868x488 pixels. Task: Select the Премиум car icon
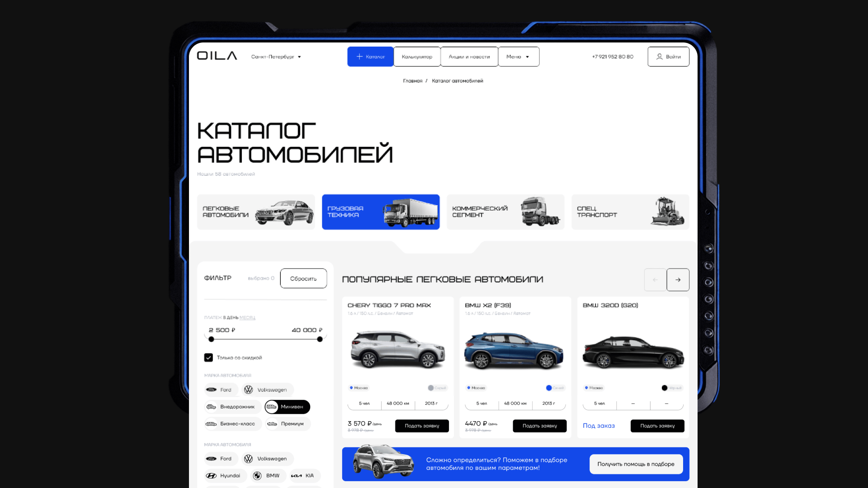272,424
